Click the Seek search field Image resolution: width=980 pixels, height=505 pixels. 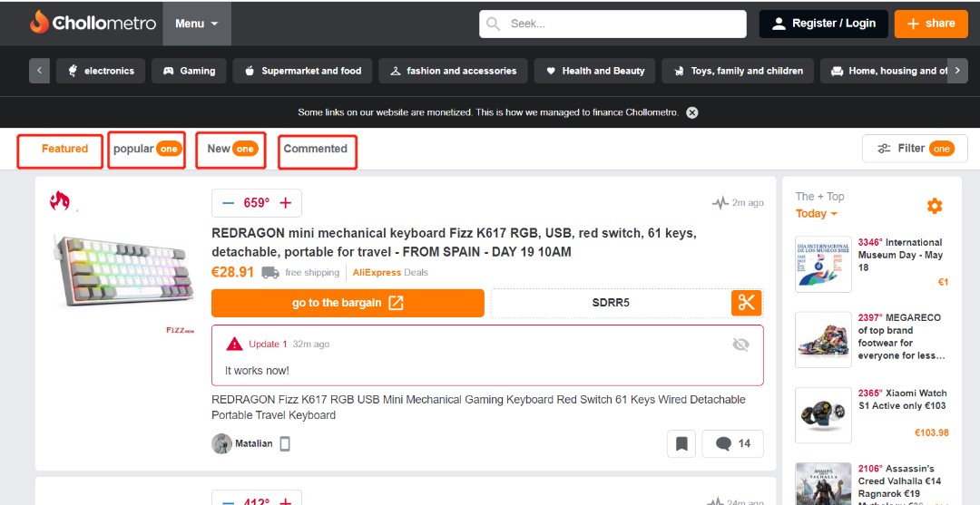tap(613, 24)
